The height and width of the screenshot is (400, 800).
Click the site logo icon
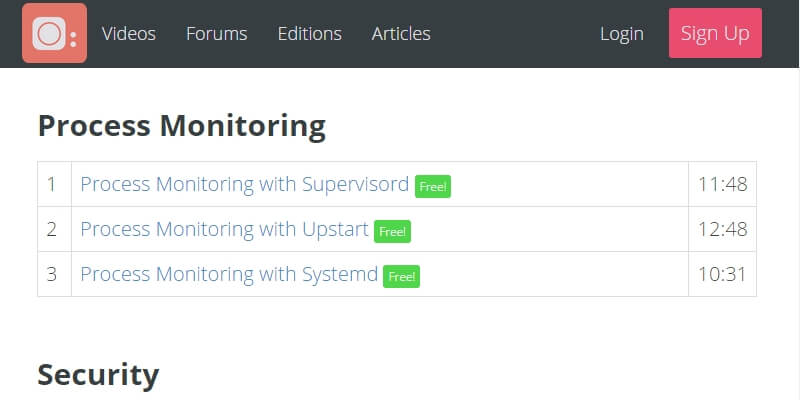tap(54, 33)
